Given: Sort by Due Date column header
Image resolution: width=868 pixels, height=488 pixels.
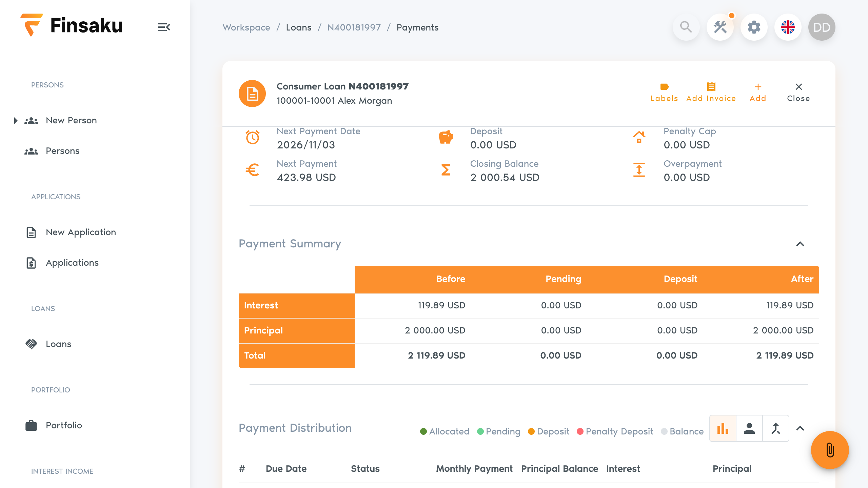Looking at the screenshot, I should point(286,469).
